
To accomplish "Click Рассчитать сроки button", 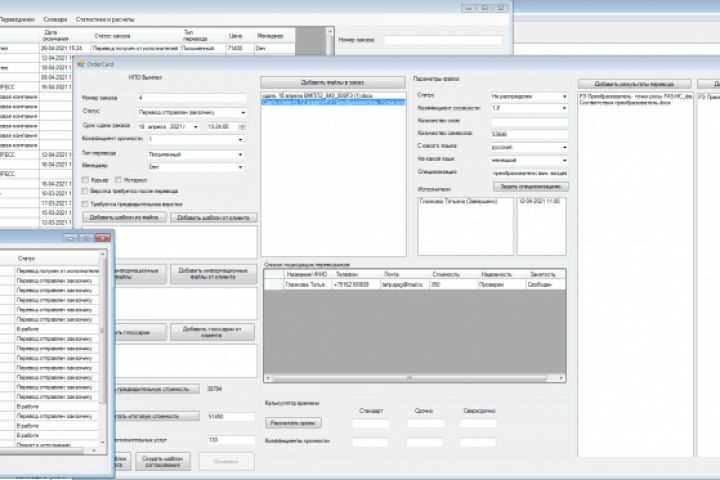I will (293, 423).
